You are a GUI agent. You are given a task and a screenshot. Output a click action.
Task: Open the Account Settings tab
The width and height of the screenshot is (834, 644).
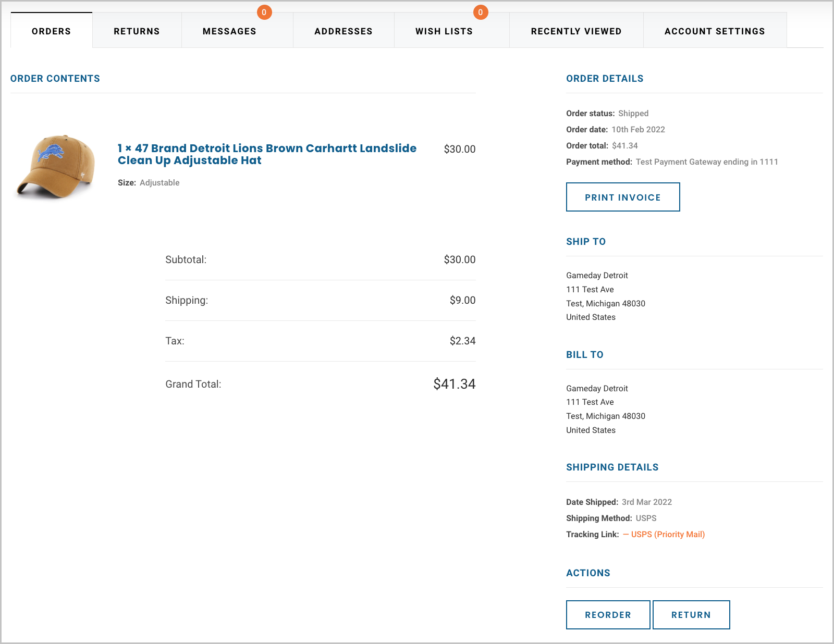[715, 31]
